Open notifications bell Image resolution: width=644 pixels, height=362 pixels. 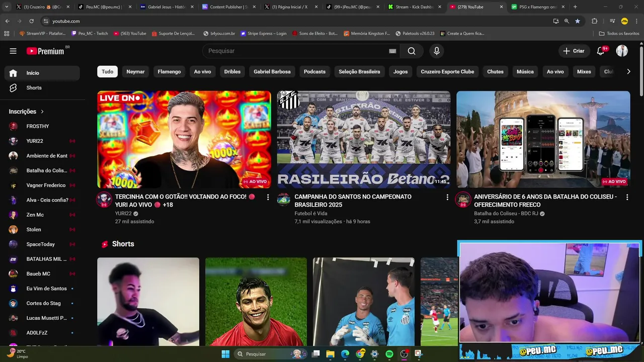(x=600, y=51)
